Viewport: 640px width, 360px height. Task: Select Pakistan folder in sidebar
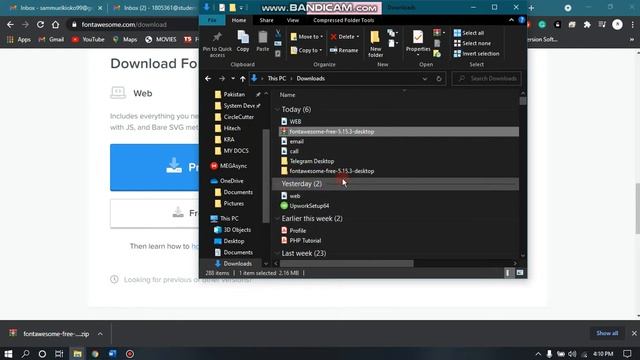[x=234, y=94]
